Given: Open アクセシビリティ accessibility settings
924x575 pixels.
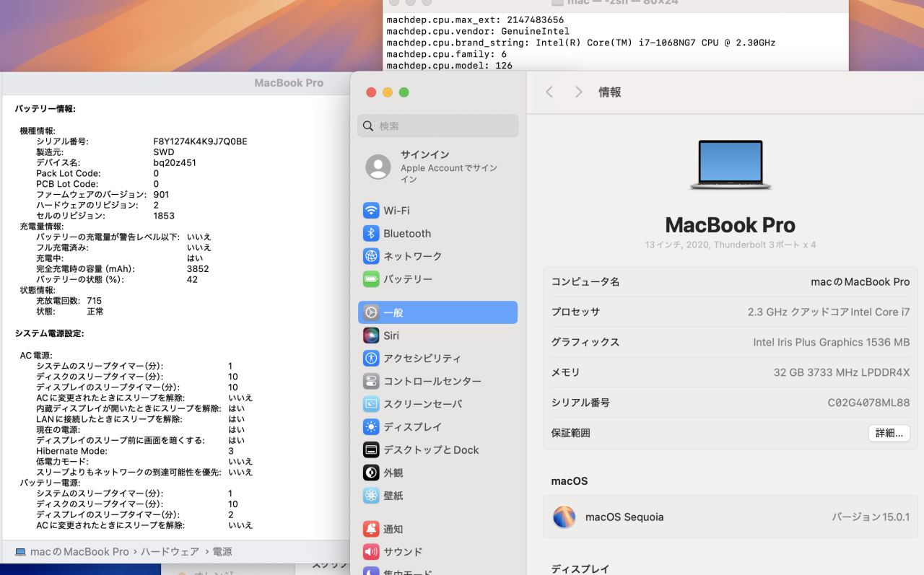Looking at the screenshot, I should point(422,359).
